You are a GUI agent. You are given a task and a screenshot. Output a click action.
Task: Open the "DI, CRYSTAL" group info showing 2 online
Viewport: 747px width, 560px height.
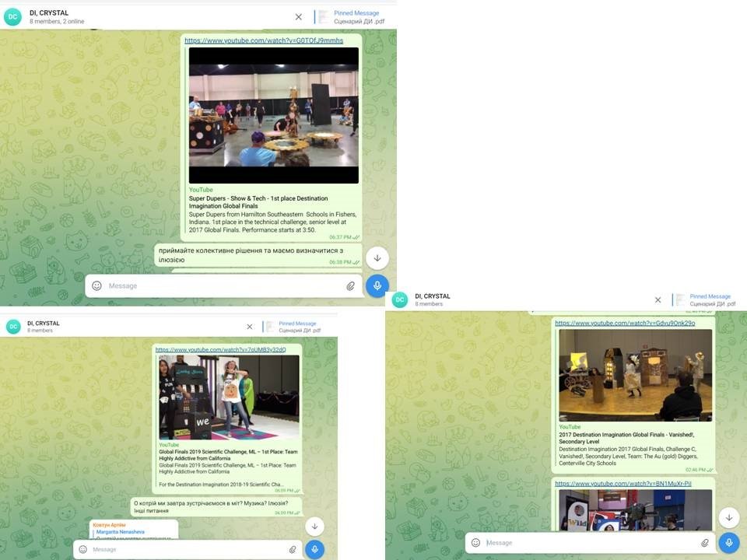point(56,17)
